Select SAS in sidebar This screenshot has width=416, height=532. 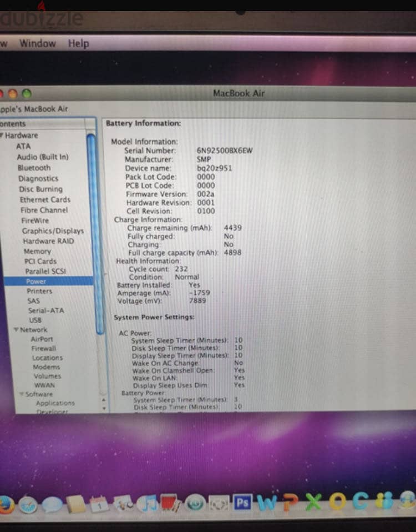33,300
